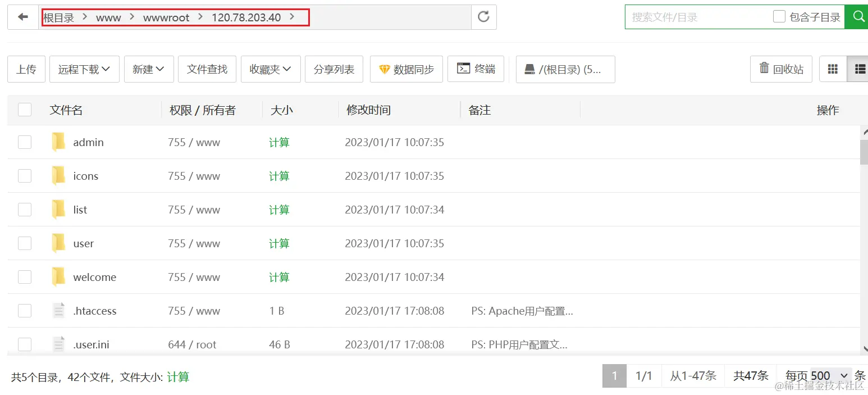
Task: Switch to list view layout
Action: (x=858, y=69)
